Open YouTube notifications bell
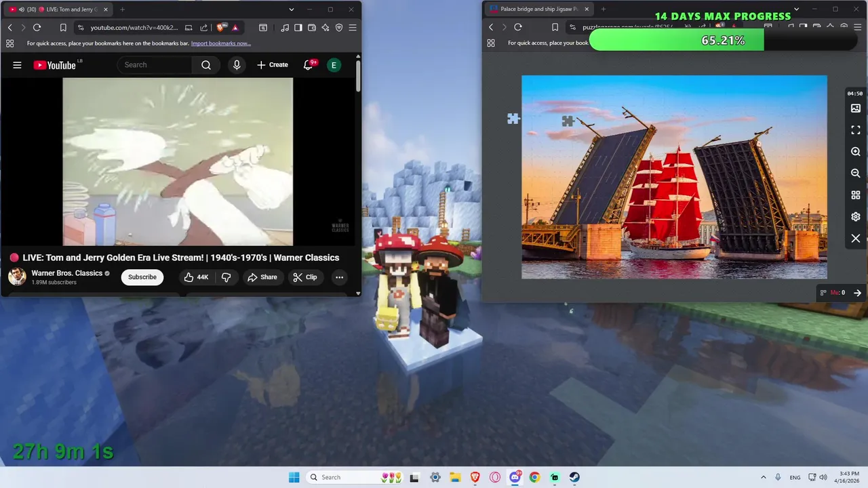 click(x=309, y=65)
